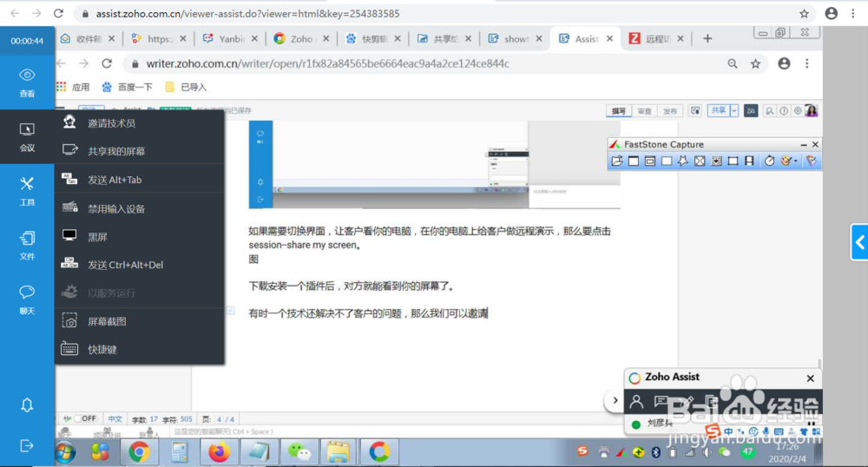Click the user avatar in Writer

(x=812, y=110)
